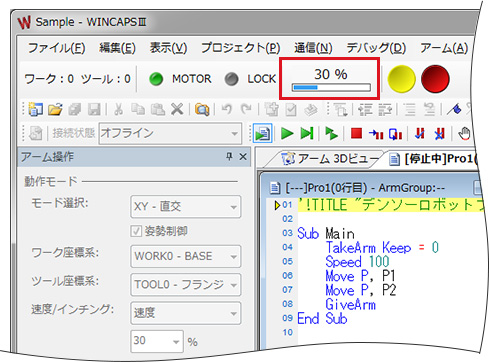489x362 pixels.
Task: Open the オフライン connection state dropdown
Action: 170,133
